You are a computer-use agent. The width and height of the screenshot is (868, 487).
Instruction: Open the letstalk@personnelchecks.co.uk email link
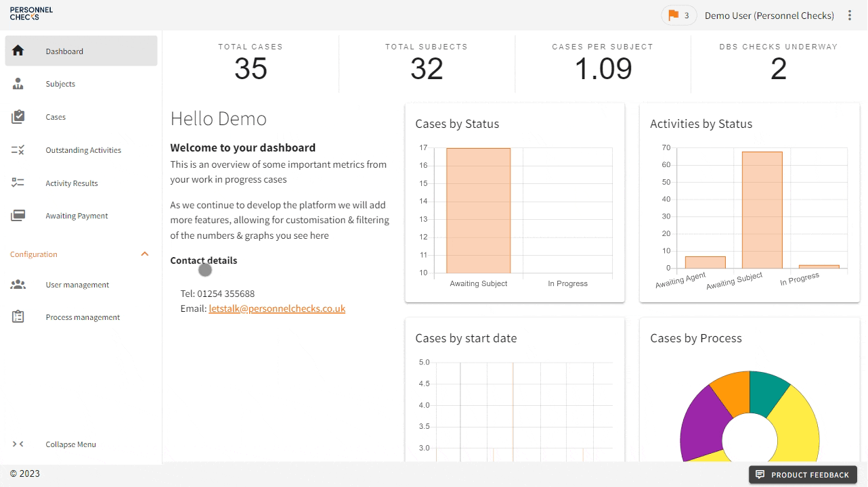pos(277,308)
